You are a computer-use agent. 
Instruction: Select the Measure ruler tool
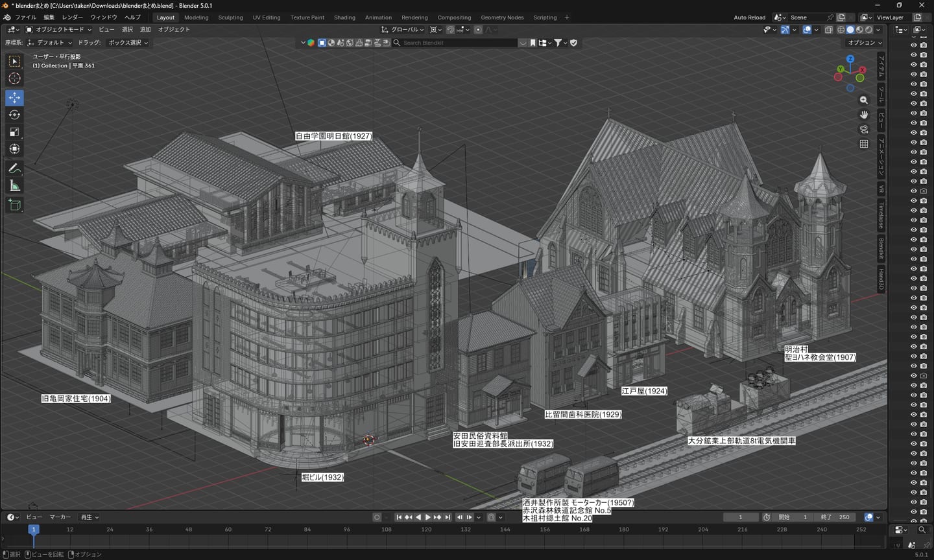(14, 186)
